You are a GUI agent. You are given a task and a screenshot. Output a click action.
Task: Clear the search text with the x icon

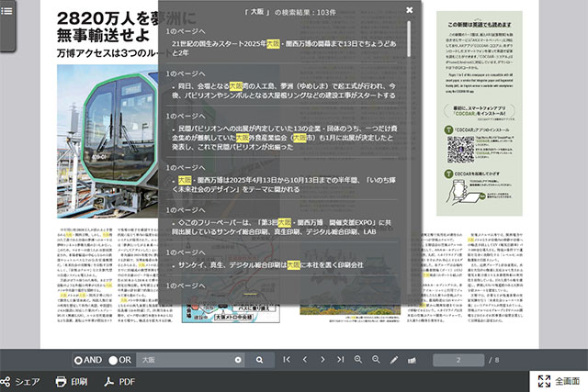(x=238, y=359)
